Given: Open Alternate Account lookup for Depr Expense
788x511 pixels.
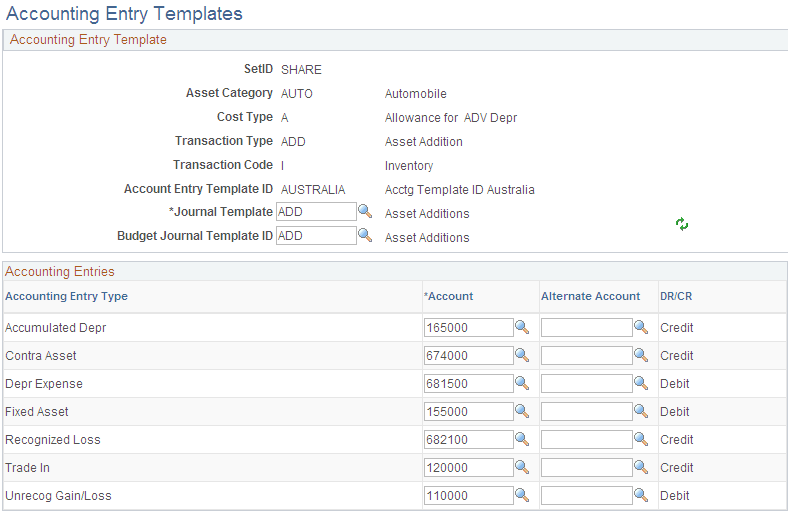Looking at the screenshot, I should click(x=641, y=384).
